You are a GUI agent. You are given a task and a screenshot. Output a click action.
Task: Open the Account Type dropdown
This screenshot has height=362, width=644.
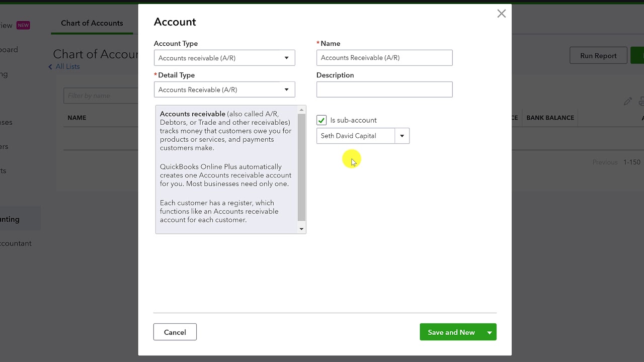[224, 58]
